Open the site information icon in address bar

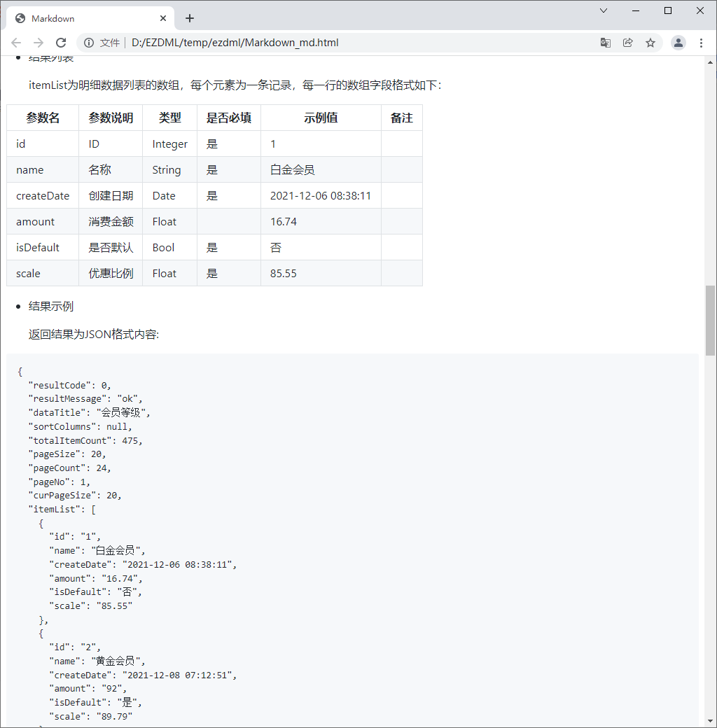pos(88,42)
